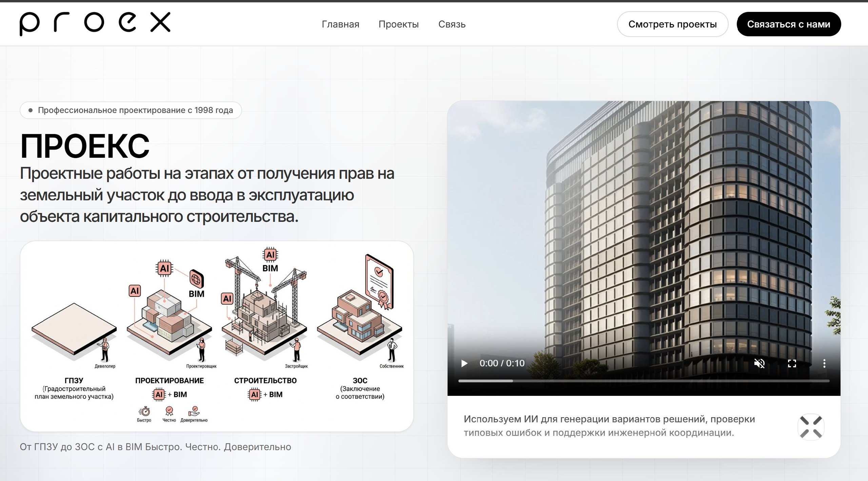Click Смотреть проекты button
The width and height of the screenshot is (868, 481).
[672, 24]
